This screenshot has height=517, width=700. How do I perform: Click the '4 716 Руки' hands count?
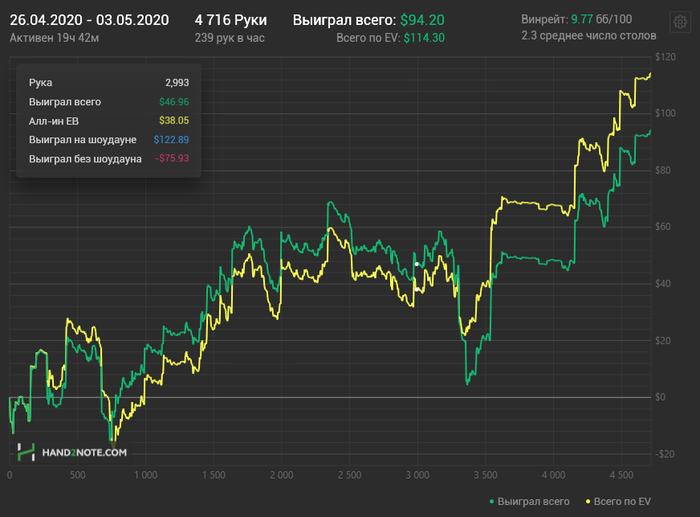(x=231, y=20)
